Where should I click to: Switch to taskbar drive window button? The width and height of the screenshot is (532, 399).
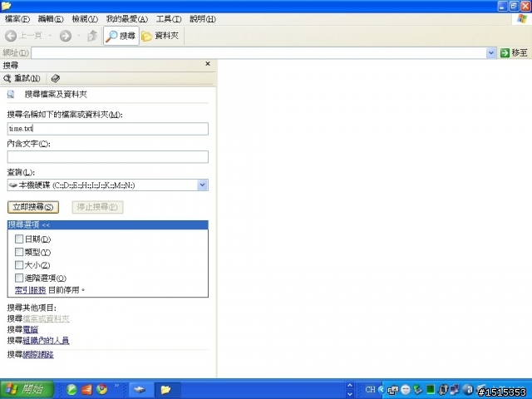(x=140, y=390)
